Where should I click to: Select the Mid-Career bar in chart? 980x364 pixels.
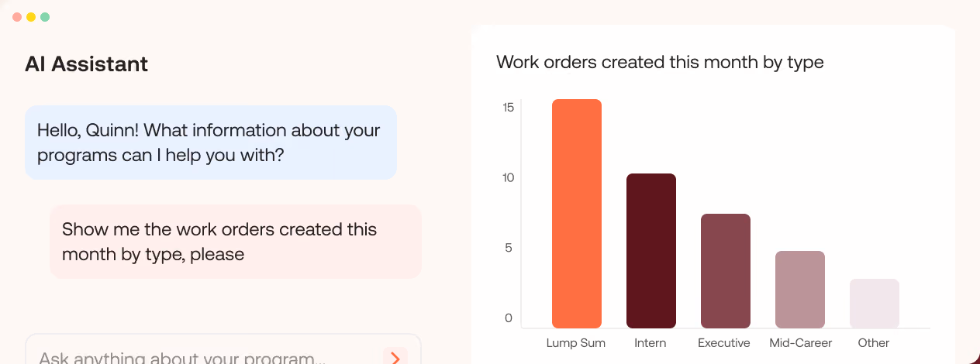[x=800, y=290]
